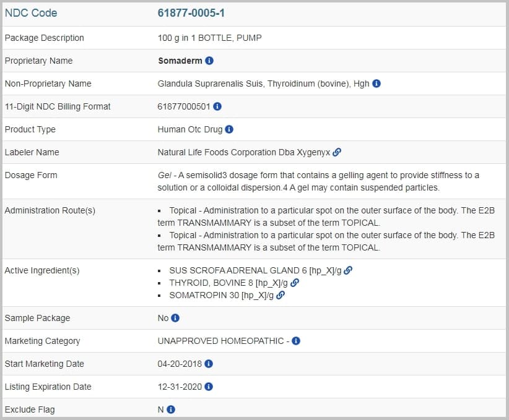The height and width of the screenshot is (420, 509).
Task: Click the Marketing Category label
Action: tap(43, 341)
